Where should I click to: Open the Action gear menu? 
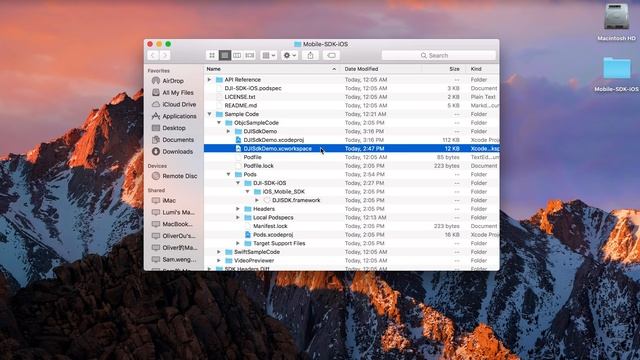(x=290, y=56)
